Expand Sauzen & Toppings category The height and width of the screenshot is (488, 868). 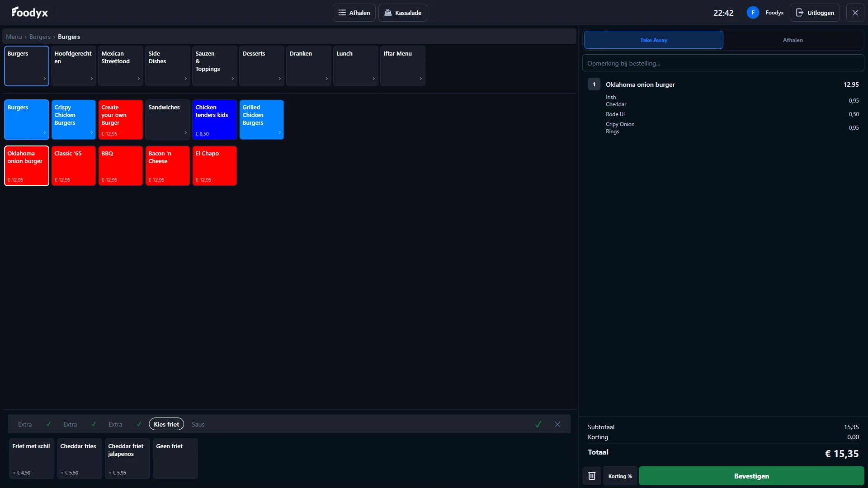pyautogui.click(x=215, y=66)
